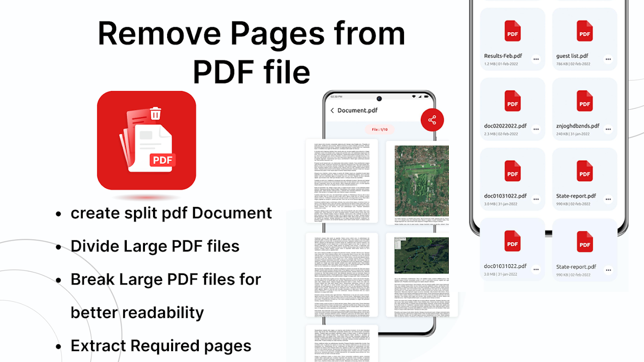The height and width of the screenshot is (362, 644).
Task: Click the doc02022022.pdf file name
Action: pyautogui.click(x=505, y=126)
